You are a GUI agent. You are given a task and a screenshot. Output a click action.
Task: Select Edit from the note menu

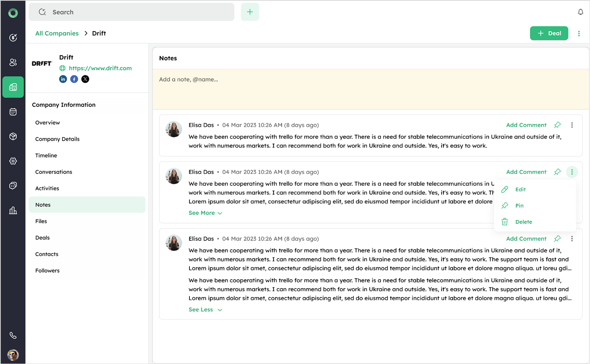coord(520,189)
